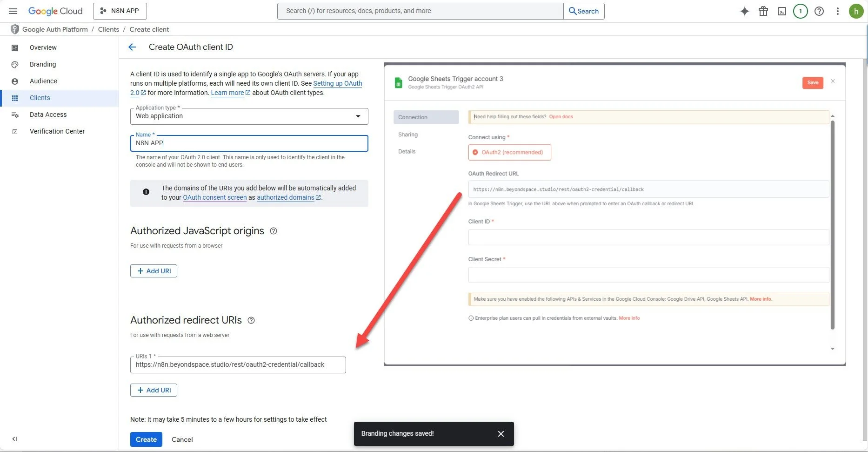Click the help question mark icon
The width and height of the screenshot is (868, 452).
pos(819,11)
